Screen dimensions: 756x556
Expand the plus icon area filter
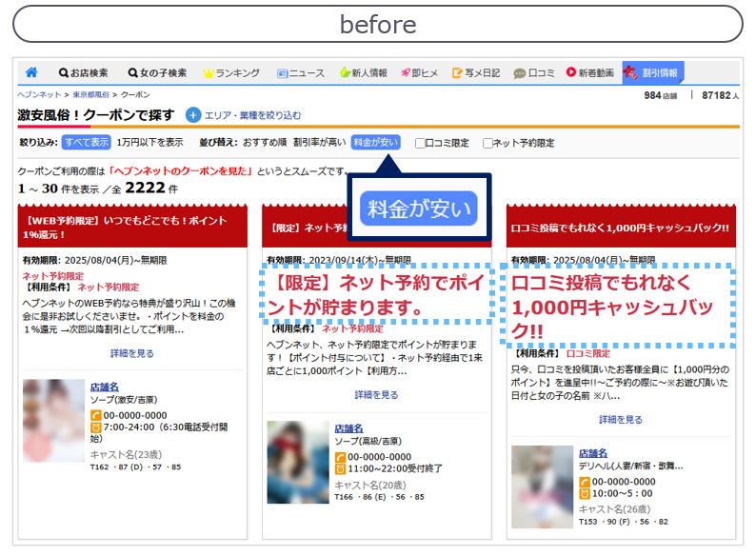tap(193, 115)
